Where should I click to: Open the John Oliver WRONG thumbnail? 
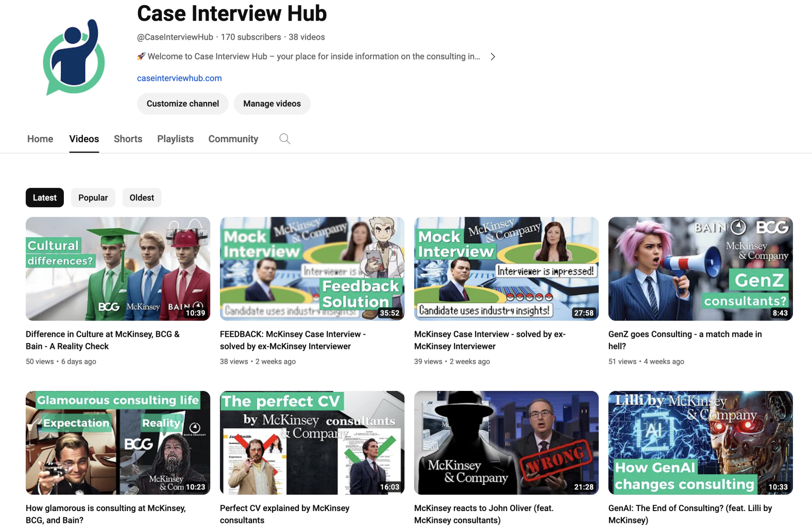click(506, 443)
